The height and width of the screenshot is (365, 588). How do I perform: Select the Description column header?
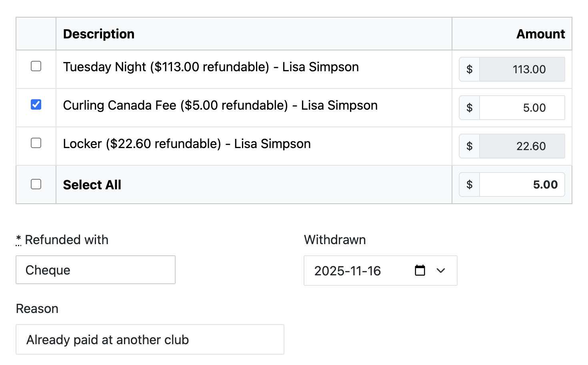click(x=98, y=34)
